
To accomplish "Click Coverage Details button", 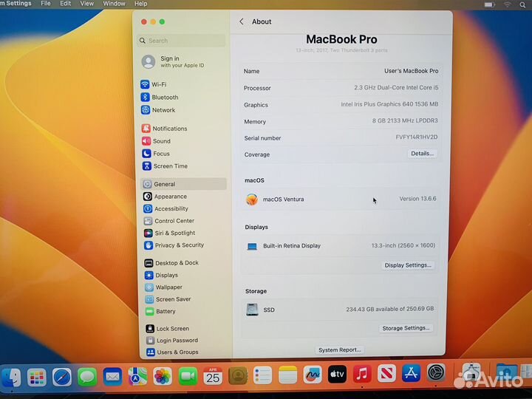I will pos(422,154).
